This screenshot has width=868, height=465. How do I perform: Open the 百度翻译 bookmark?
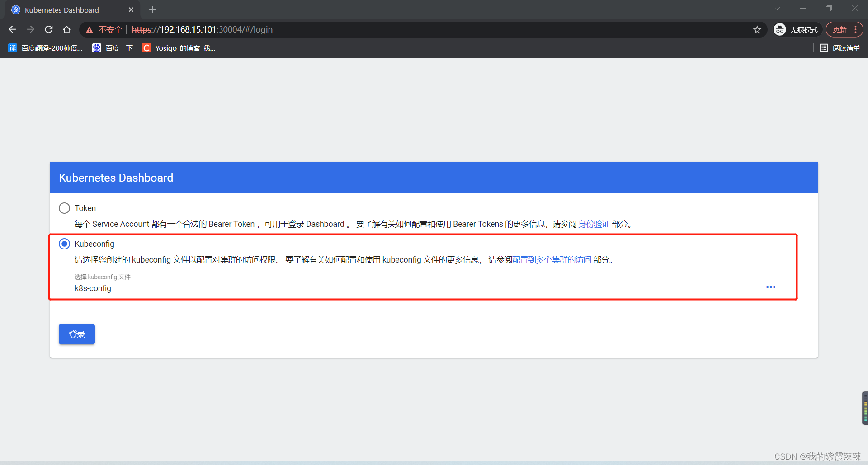click(46, 48)
